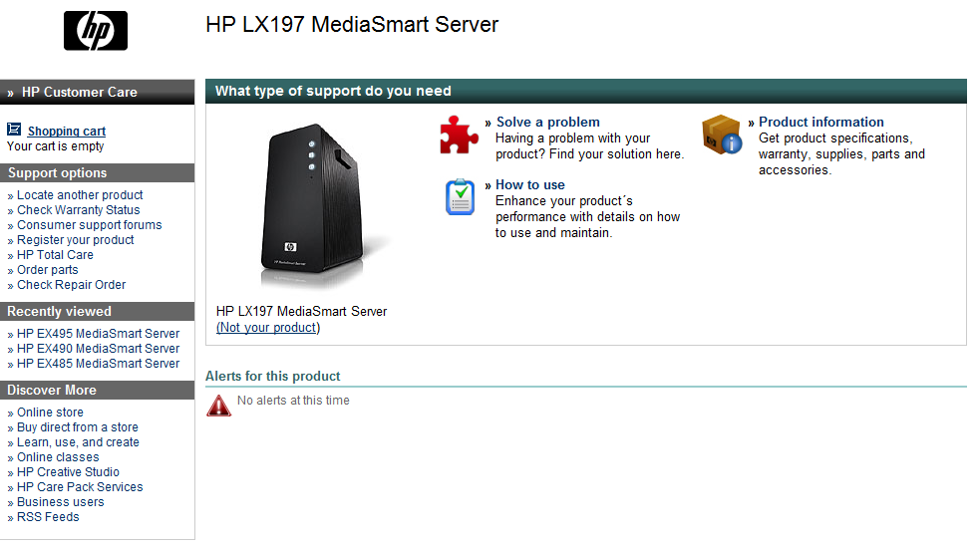This screenshot has width=980, height=553.
Task: Select Check Warranty Status option
Action: pos(78,210)
